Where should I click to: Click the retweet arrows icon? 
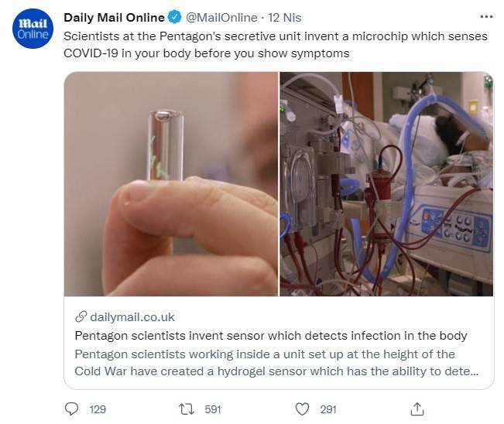[187, 409]
